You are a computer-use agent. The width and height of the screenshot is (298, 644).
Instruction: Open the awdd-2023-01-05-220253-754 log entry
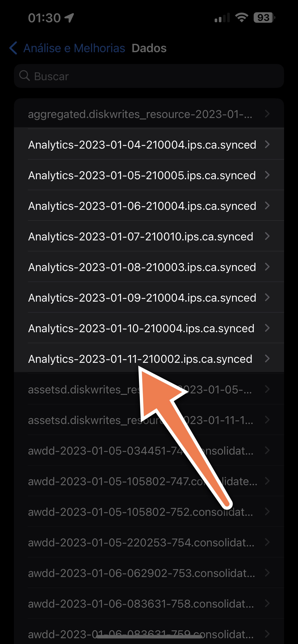[x=141, y=542]
